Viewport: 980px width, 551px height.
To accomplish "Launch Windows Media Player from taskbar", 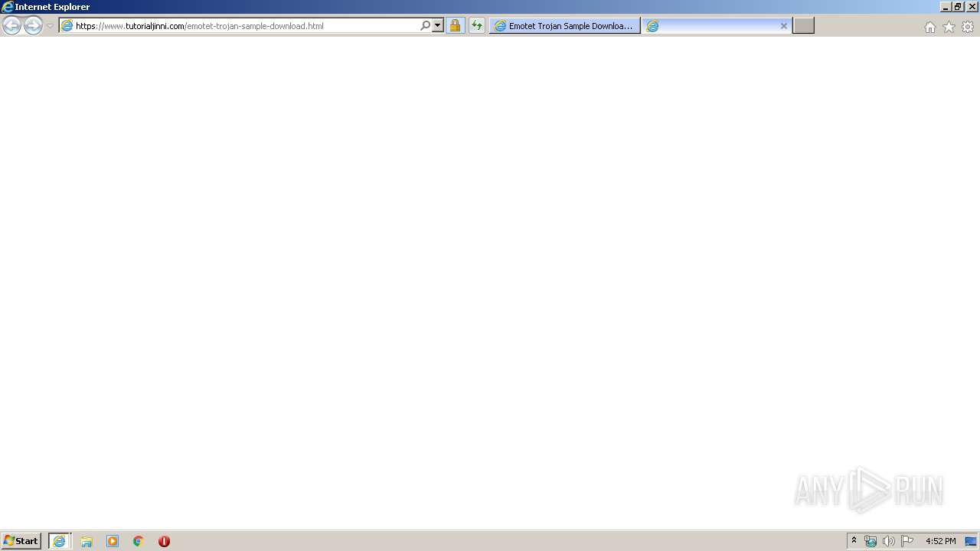I will click(x=113, y=541).
